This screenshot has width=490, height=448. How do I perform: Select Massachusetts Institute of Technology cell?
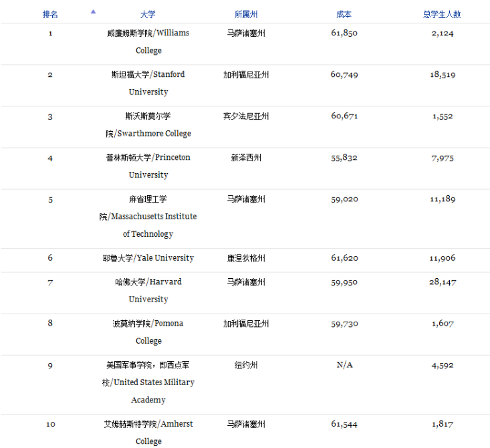click(x=148, y=216)
